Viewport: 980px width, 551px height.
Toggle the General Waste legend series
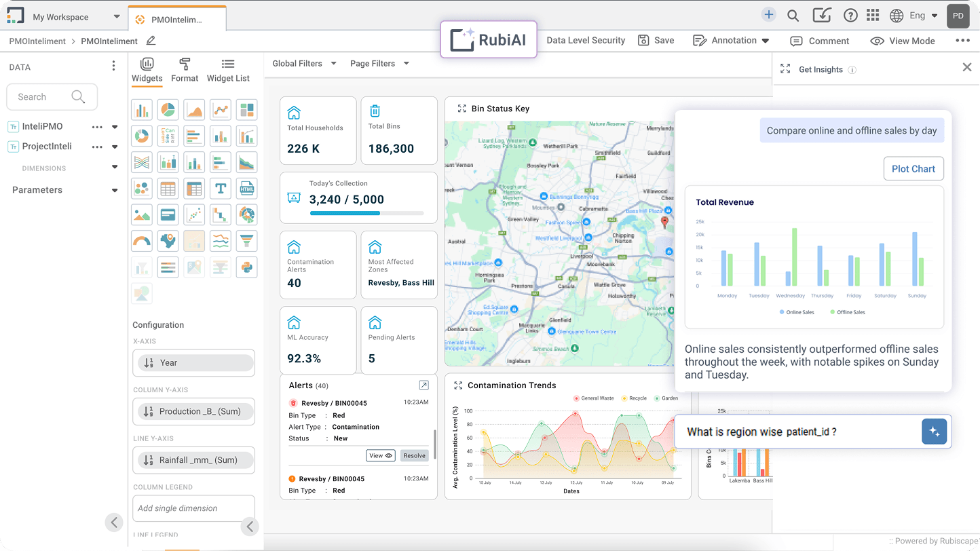pos(594,398)
